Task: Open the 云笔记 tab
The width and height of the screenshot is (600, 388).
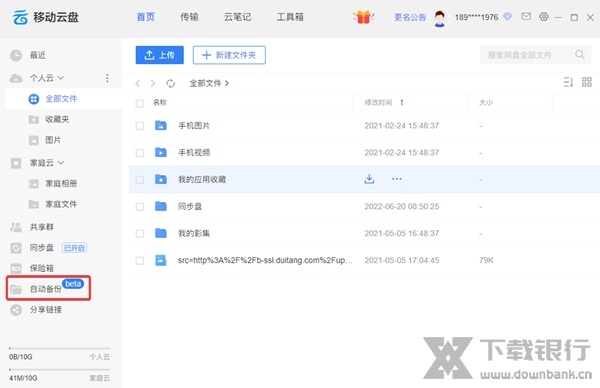Action: [x=238, y=17]
